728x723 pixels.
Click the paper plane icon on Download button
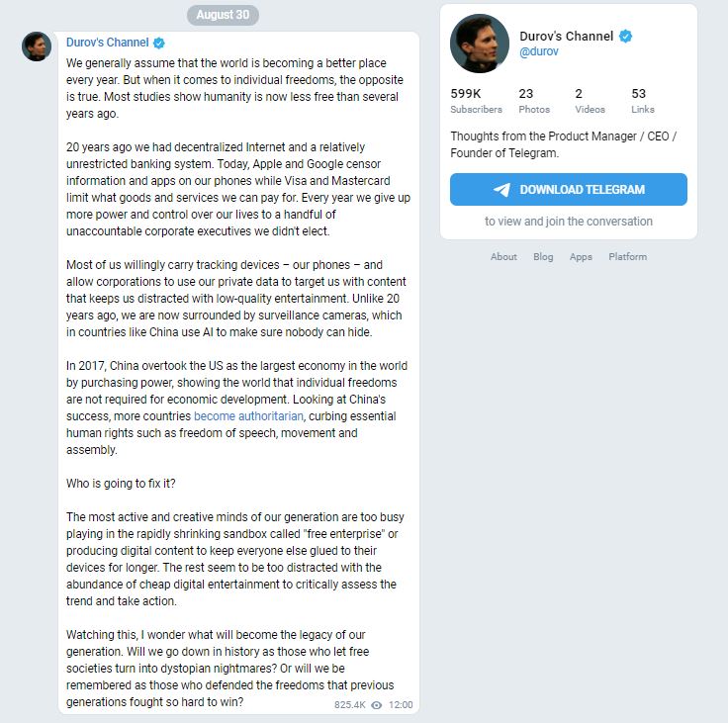click(501, 190)
